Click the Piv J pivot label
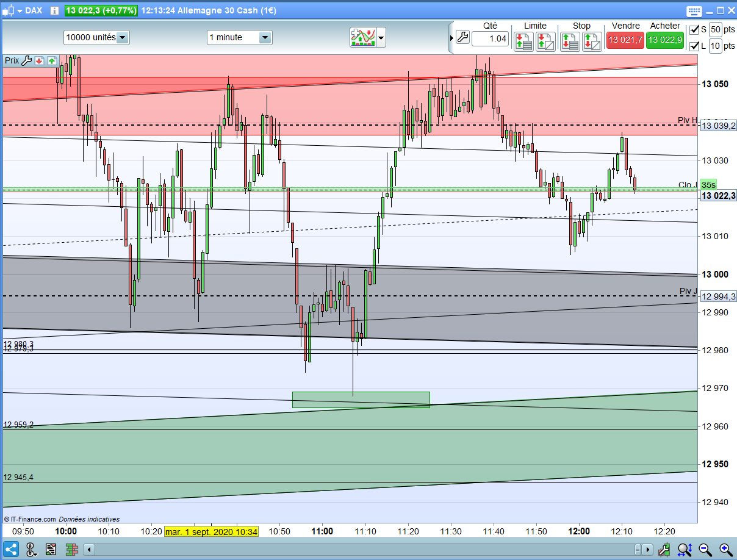 pyautogui.click(x=688, y=291)
